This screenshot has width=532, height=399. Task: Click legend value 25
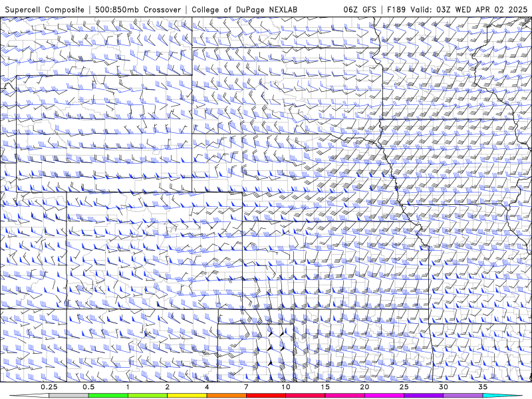click(404, 387)
